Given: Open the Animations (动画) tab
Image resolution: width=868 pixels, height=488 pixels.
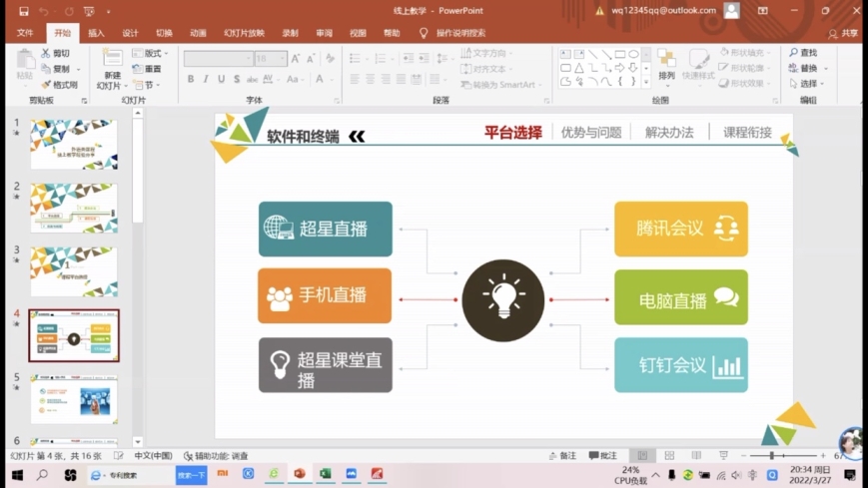Looking at the screenshot, I should coord(198,33).
